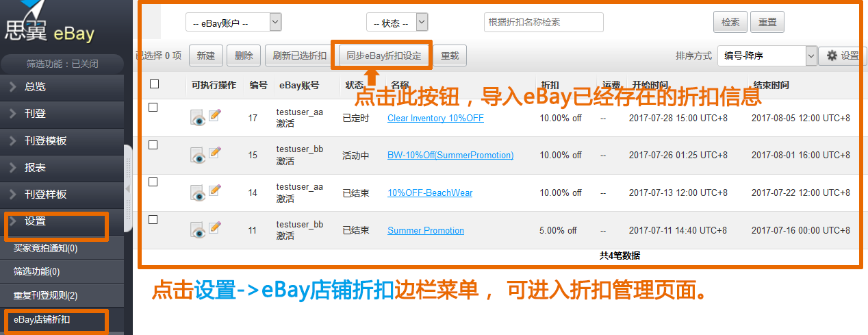
Task: Check the box for discount 15 row
Action: (153, 145)
